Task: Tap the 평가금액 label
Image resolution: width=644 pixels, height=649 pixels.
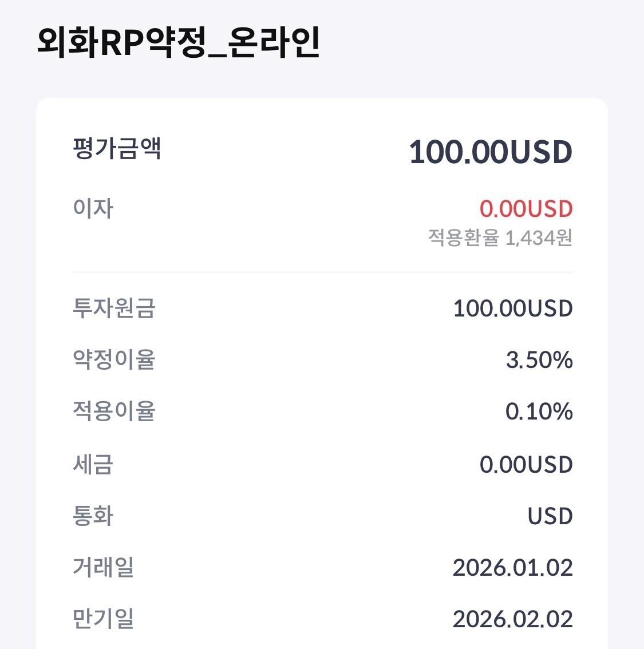Action: [117, 149]
